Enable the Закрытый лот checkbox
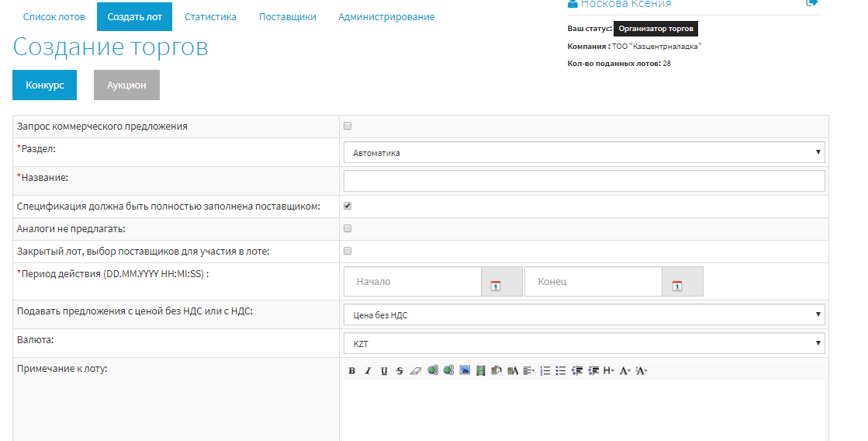This screenshot has width=868, height=441. pyautogui.click(x=348, y=251)
